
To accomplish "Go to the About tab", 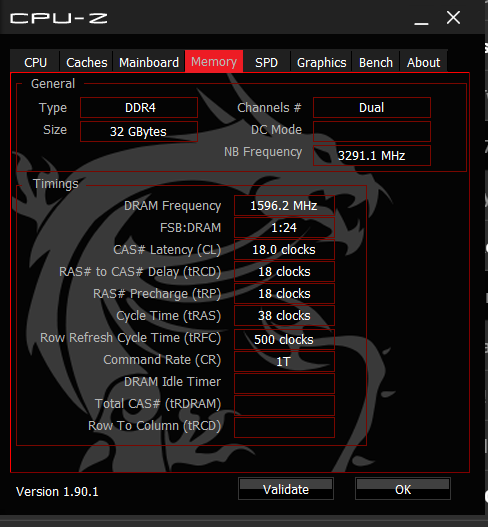I will click(423, 62).
